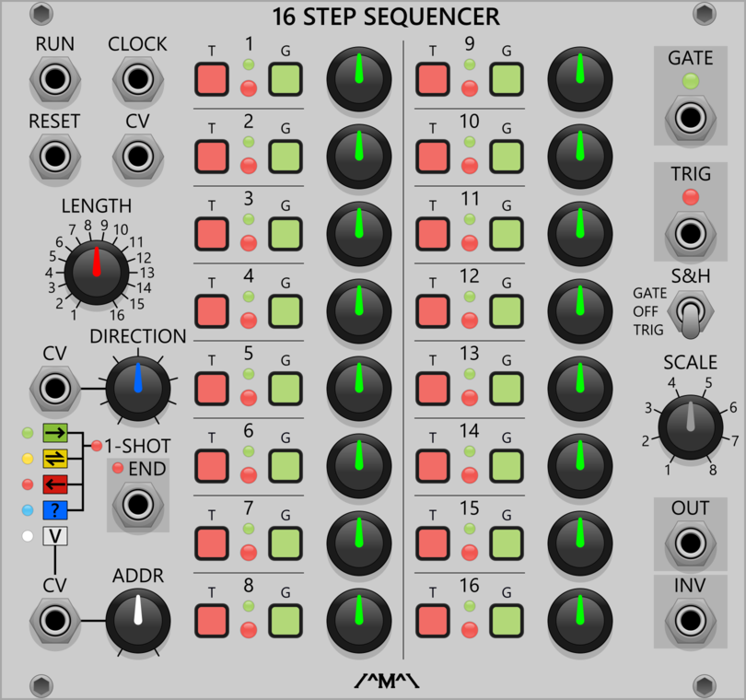Click the RUN input jack
Image resolution: width=746 pixels, height=700 pixels.
click(54, 79)
